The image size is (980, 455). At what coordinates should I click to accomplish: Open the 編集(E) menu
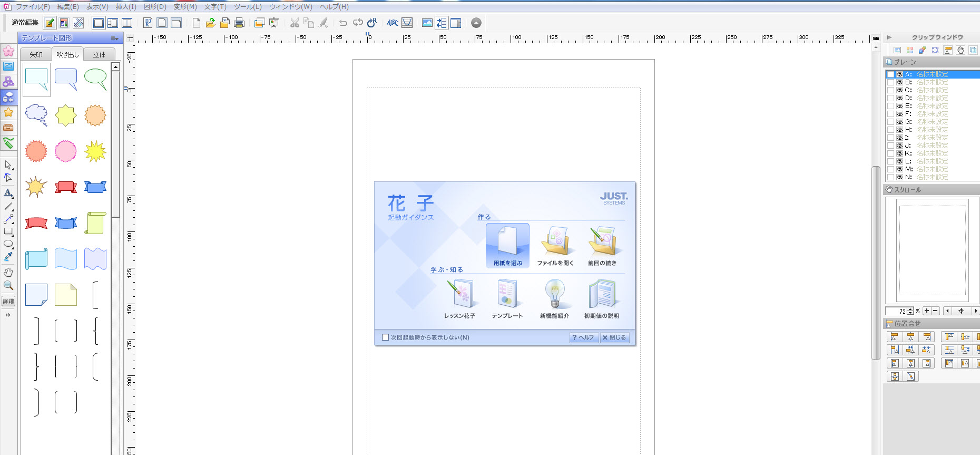pyautogui.click(x=68, y=7)
